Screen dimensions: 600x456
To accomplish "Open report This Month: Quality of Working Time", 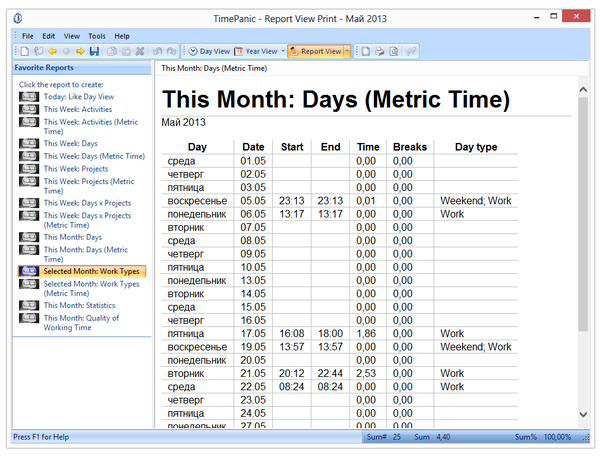I will 81,322.
